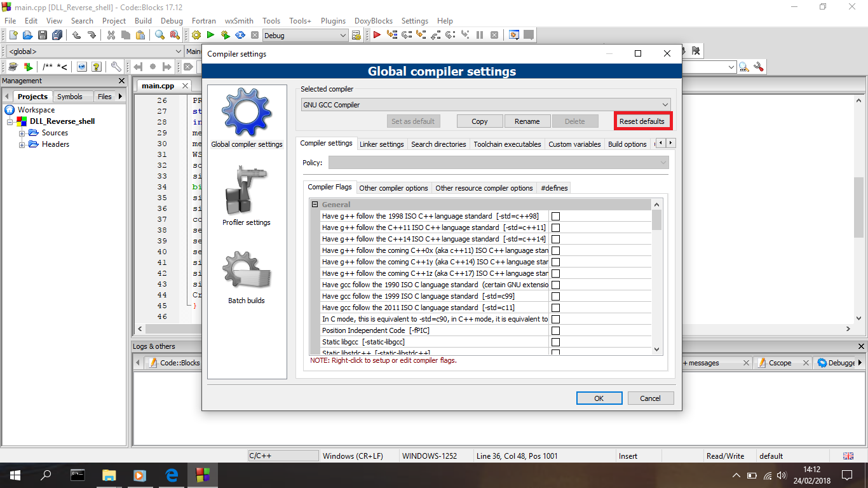This screenshot has height=488, width=868.
Task: Click the Reset defaults button
Action: (642, 121)
